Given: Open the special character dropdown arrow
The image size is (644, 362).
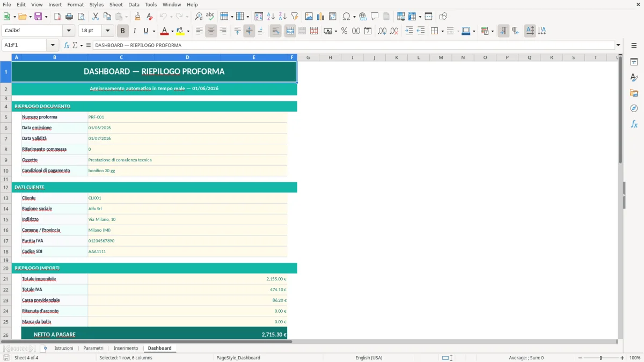Looking at the screenshot, I should tap(355, 17).
